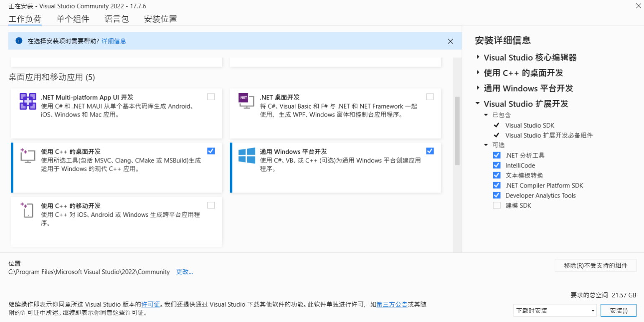Viewport: 644px width, 322px height.
Task: Click the 要求的总空间 21.57 GB text
Action: point(603,295)
